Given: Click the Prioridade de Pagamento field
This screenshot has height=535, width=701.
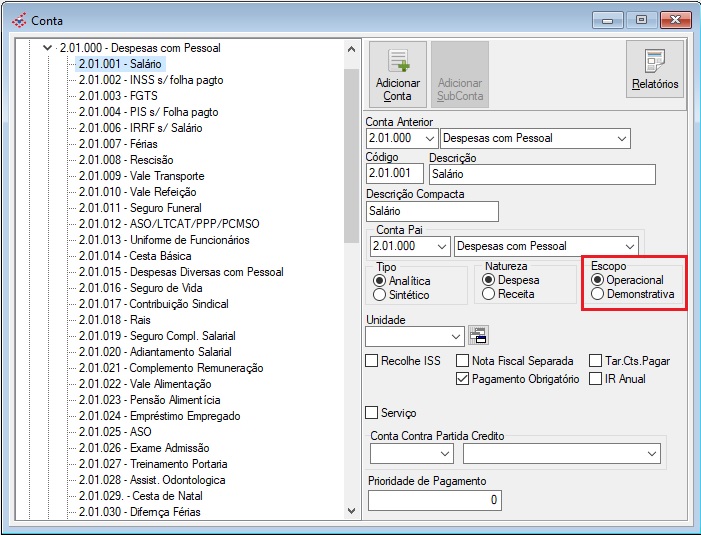Looking at the screenshot, I should click(x=434, y=500).
